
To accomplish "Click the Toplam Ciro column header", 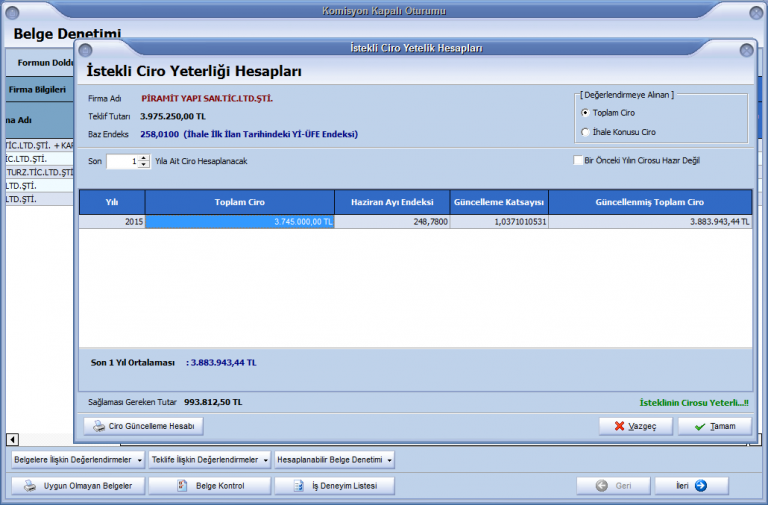I will pyautogui.click(x=239, y=202).
